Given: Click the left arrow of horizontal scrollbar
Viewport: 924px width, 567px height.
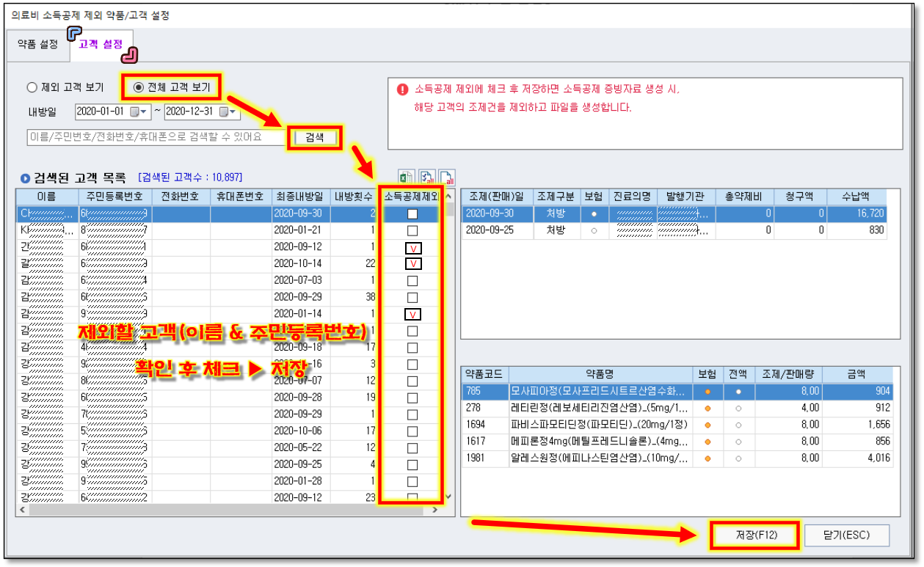Looking at the screenshot, I should tap(23, 509).
